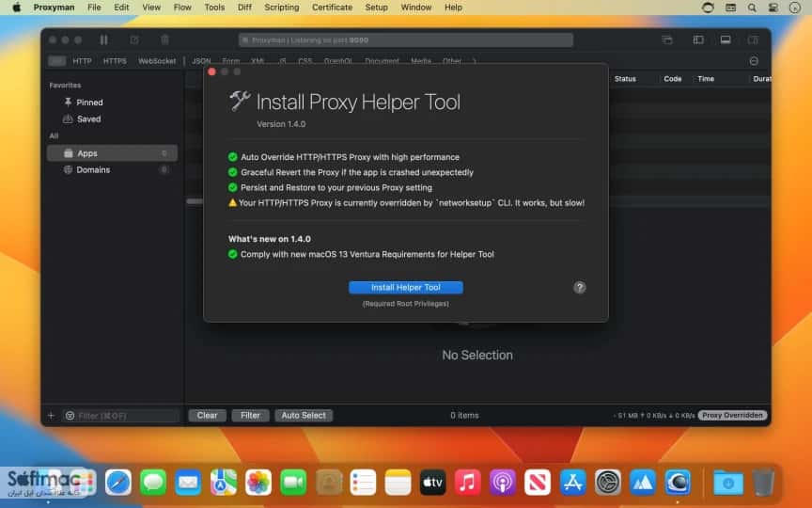
Task: Sort by the Time column header
Action: tap(706, 79)
